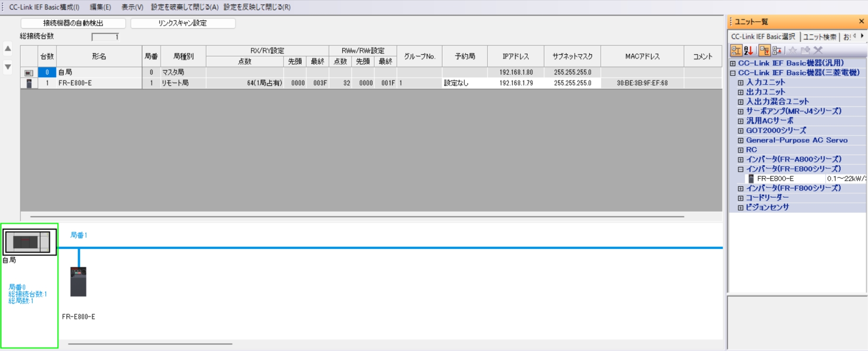The height and width of the screenshot is (351, 868).
Task: Select the FR-E800-E inverter in the network diagram
Action: tap(79, 282)
